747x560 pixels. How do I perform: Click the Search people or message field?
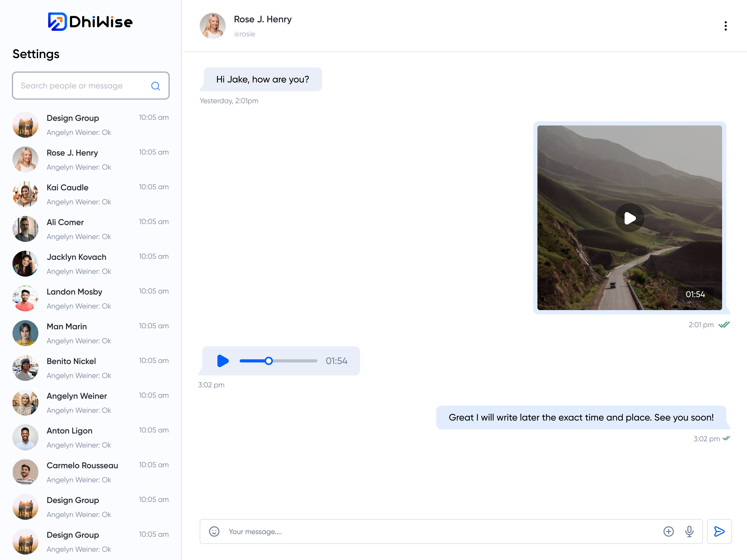81,86
